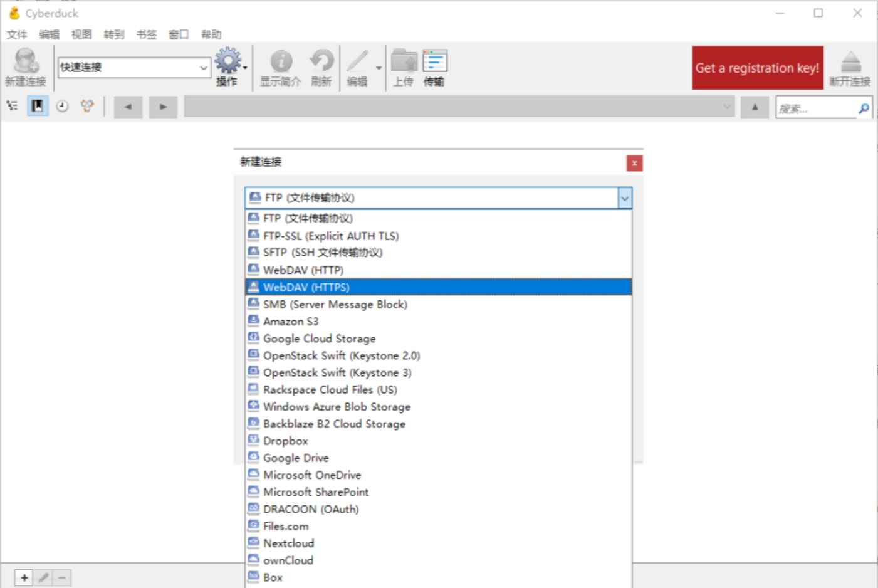Expand the 快速连接 quick connect dropdown
The image size is (878, 588).
pos(202,67)
